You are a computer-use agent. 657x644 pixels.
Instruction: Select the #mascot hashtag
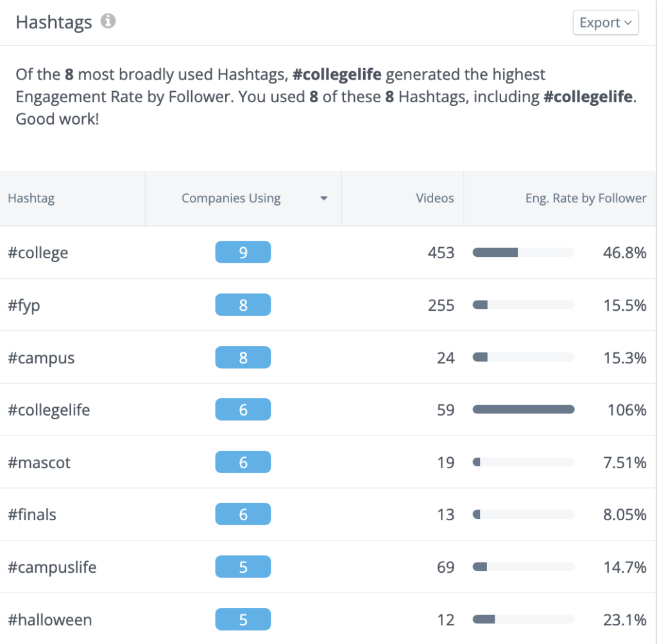point(39,463)
